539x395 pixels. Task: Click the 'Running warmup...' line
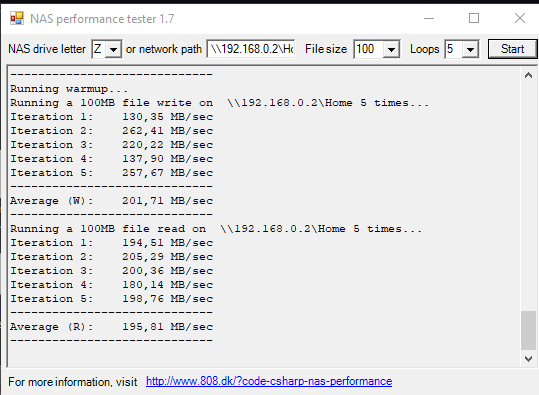pos(69,89)
